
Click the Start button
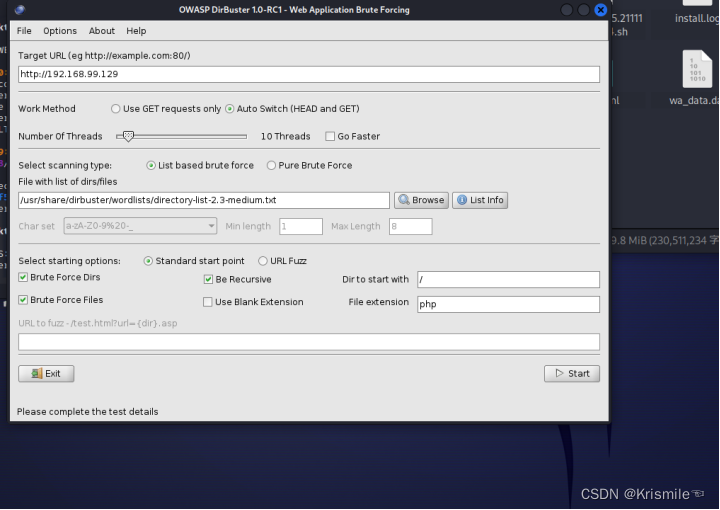(x=572, y=373)
